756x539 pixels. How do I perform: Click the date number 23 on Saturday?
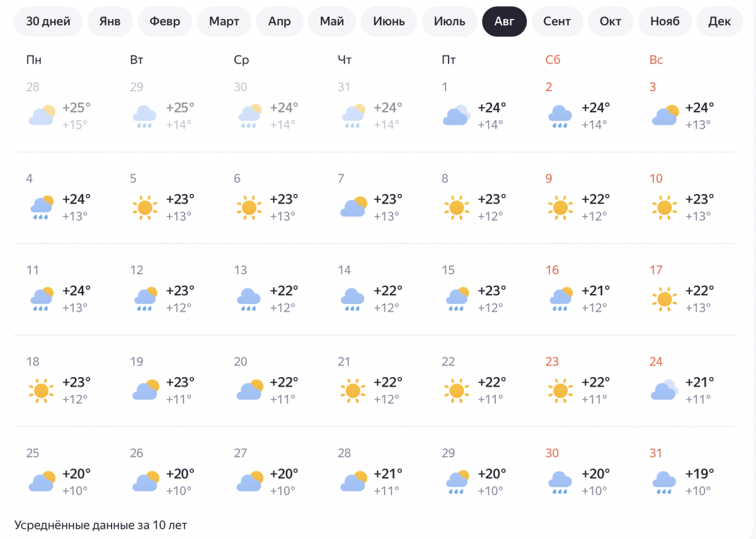pos(552,362)
